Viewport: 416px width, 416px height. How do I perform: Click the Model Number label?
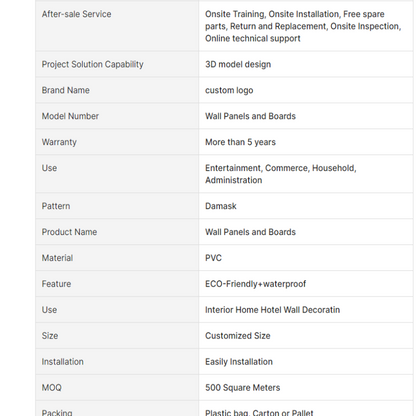tap(70, 116)
